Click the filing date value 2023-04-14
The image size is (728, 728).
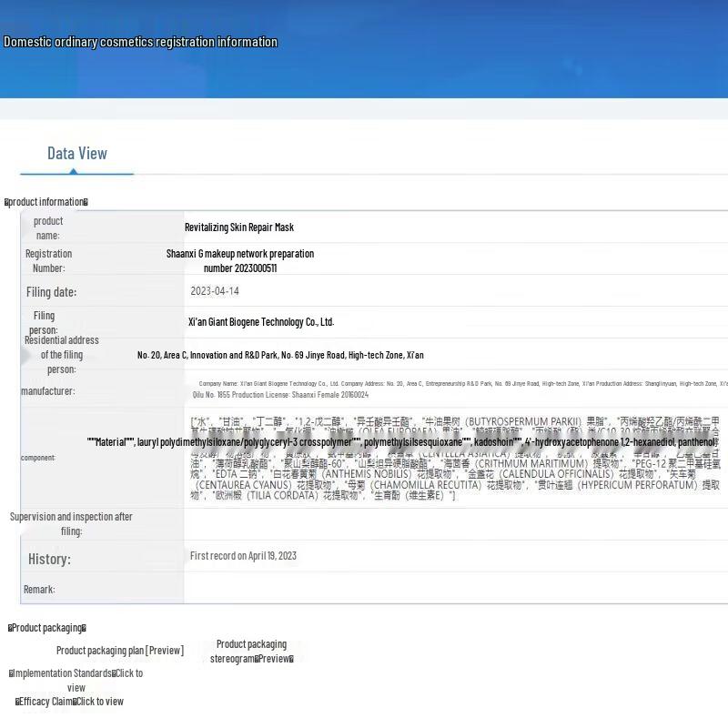[215, 292]
